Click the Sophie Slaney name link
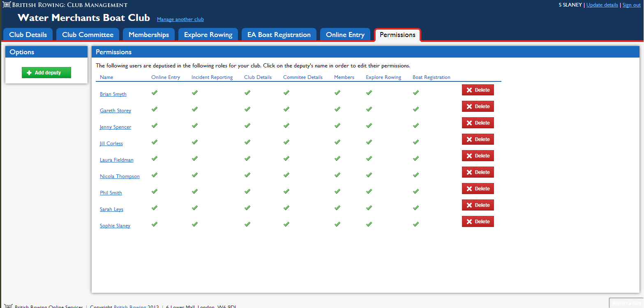Viewport: 644px width, 308px height. [x=115, y=226]
